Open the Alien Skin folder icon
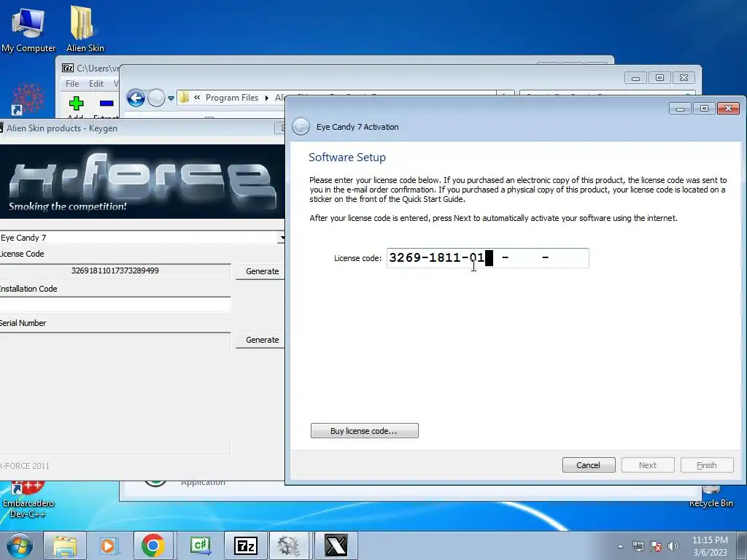The height and width of the screenshot is (560, 747). coord(85,29)
